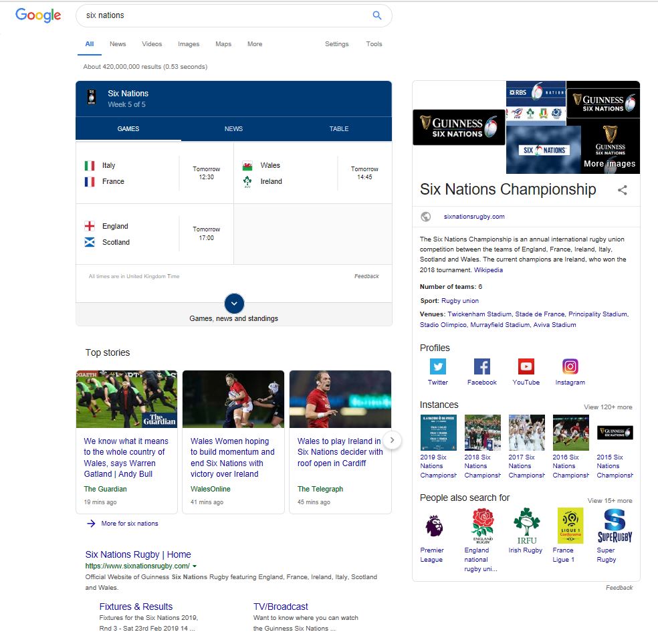Click More for six nations link
658x644 pixels.
[130, 524]
